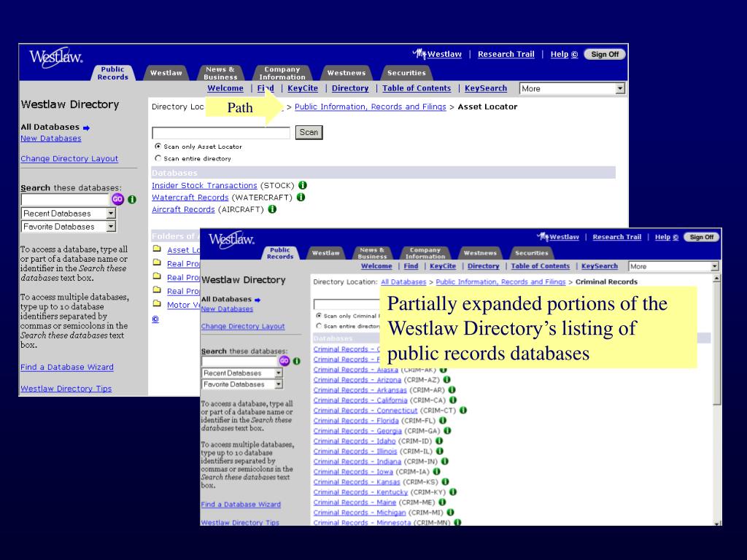
Task: Click info icon for Criminal Records California
Action: pyautogui.click(x=452, y=400)
